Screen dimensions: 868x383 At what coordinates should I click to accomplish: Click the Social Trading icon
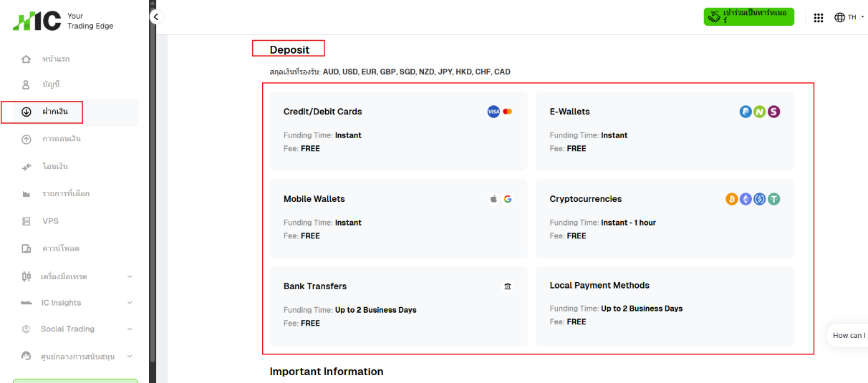coord(26,329)
